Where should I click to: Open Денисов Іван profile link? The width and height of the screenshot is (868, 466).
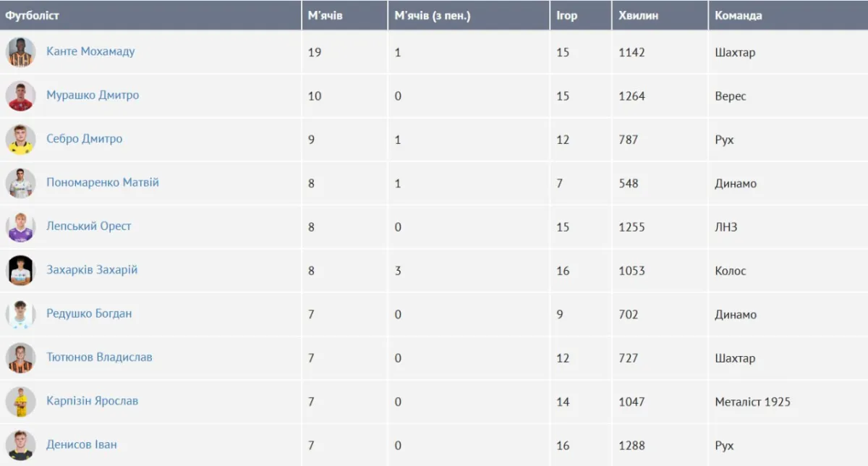pos(81,444)
